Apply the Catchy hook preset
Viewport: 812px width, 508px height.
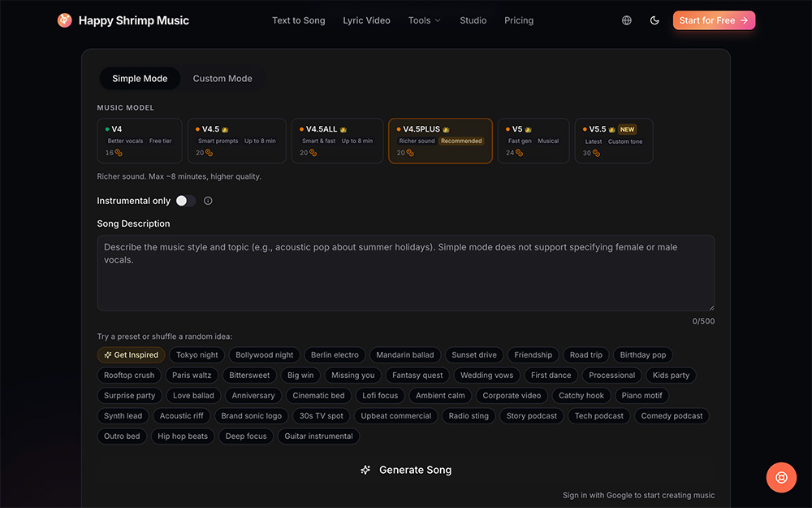pos(581,396)
